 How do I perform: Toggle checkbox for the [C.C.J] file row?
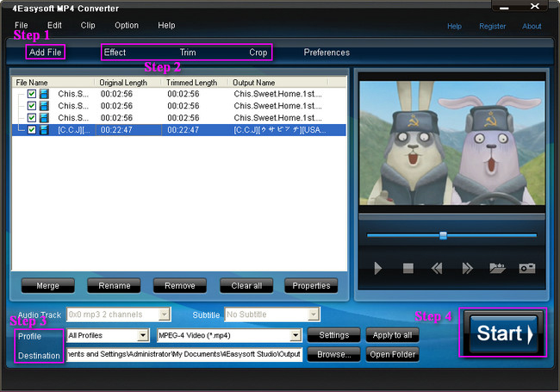[x=32, y=129]
